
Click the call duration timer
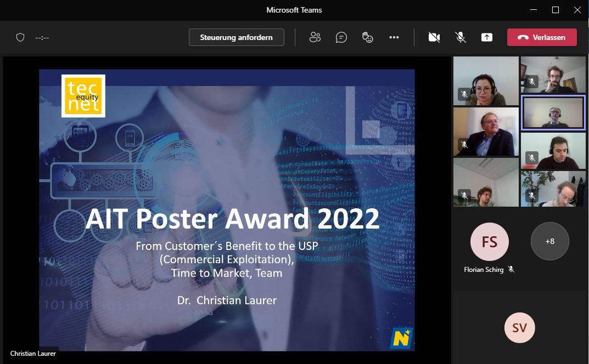coord(42,37)
